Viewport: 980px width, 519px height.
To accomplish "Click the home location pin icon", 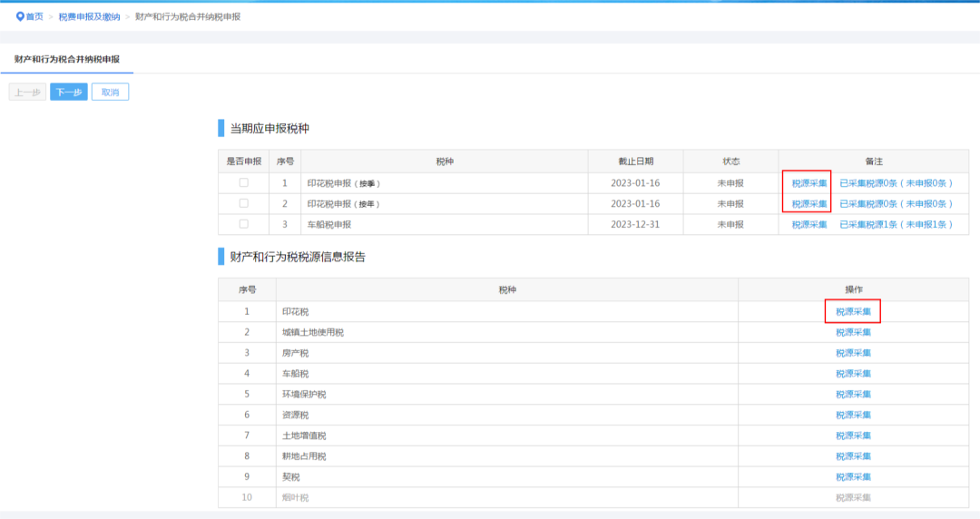I will [20, 16].
